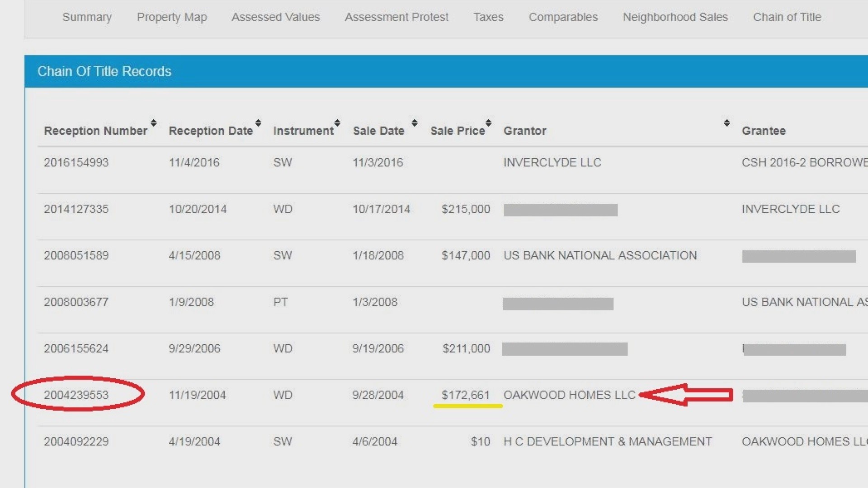Select the Taxes tab
This screenshot has width=868, height=488.
[488, 17]
